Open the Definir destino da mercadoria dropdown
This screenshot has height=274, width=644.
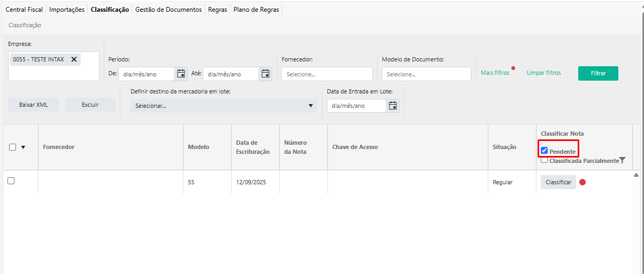coord(224,106)
